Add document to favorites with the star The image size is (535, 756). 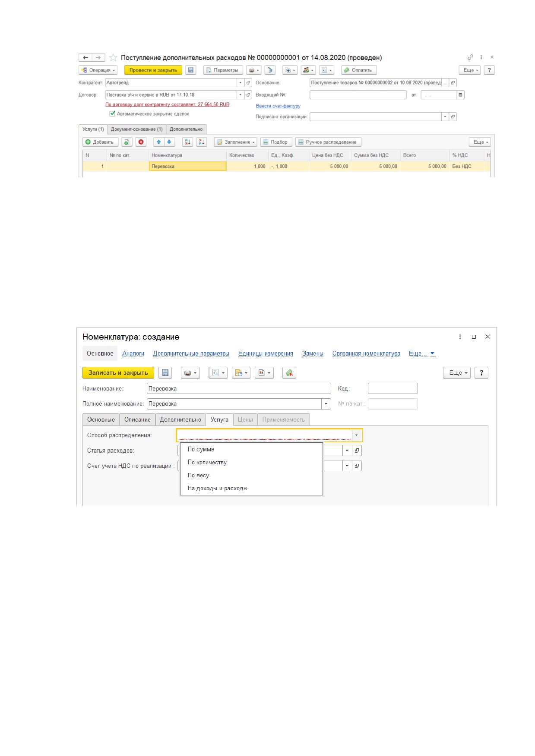[113, 57]
